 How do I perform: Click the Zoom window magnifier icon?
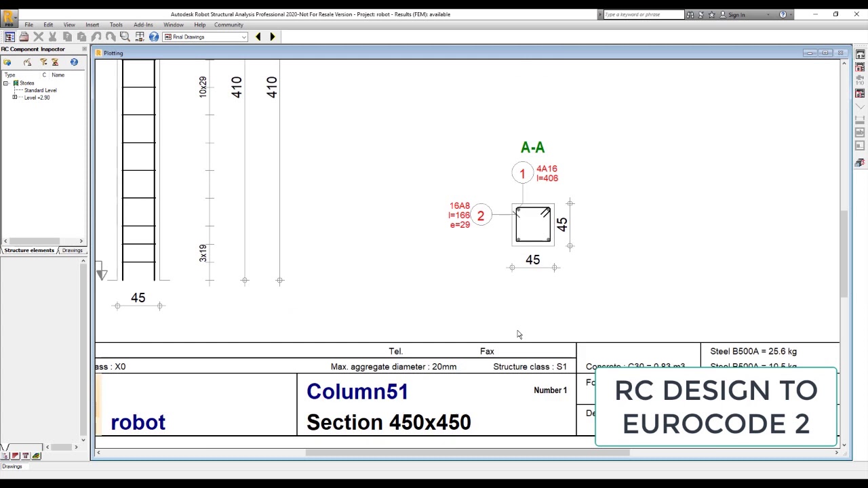point(125,37)
